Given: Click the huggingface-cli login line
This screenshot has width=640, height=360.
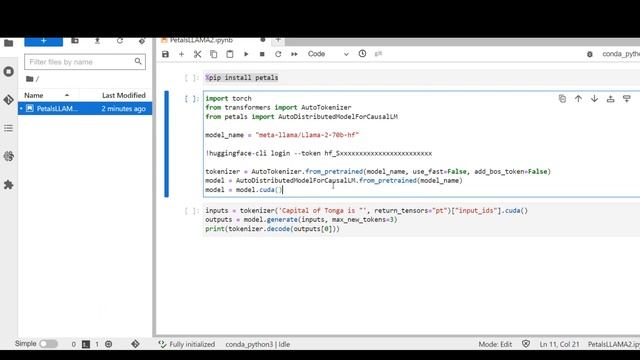Looking at the screenshot, I should pyautogui.click(x=318, y=153).
